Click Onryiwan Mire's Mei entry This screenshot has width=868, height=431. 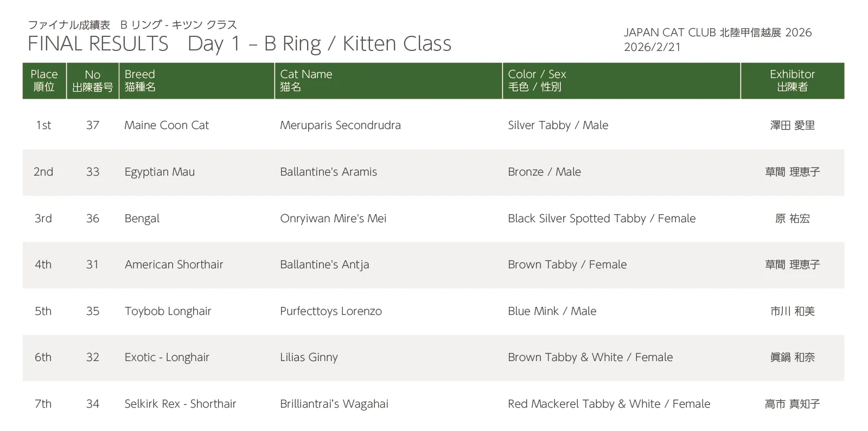tap(333, 218)
